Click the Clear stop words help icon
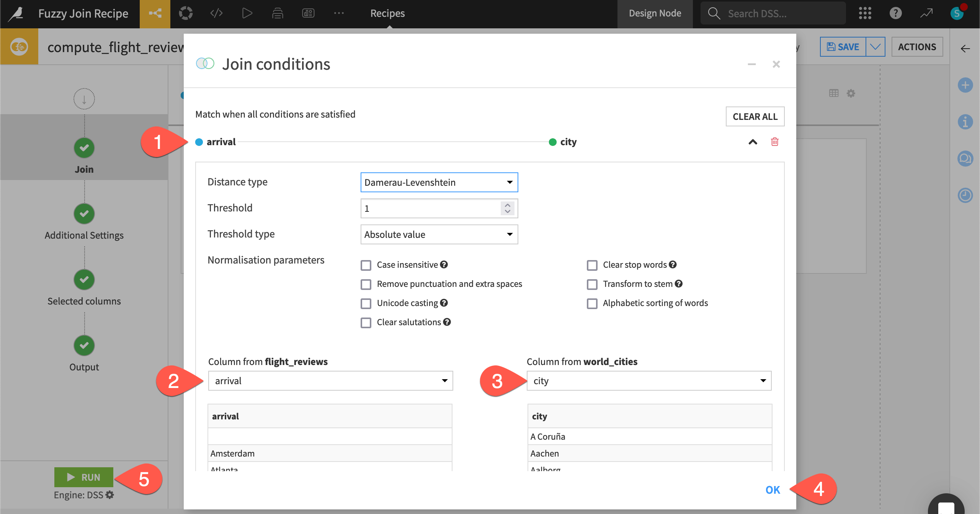The height and width of the screenshot is (514, 980). [673, 265]
